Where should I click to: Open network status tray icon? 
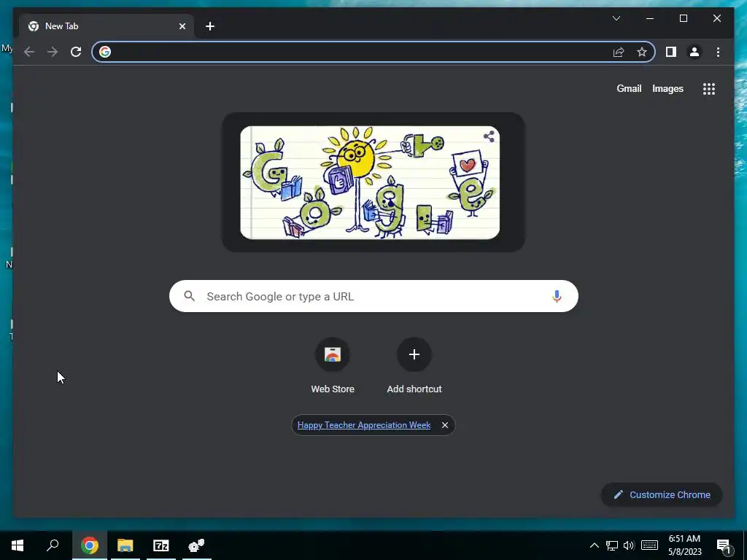pyautogui.click(x=612, y=545)
